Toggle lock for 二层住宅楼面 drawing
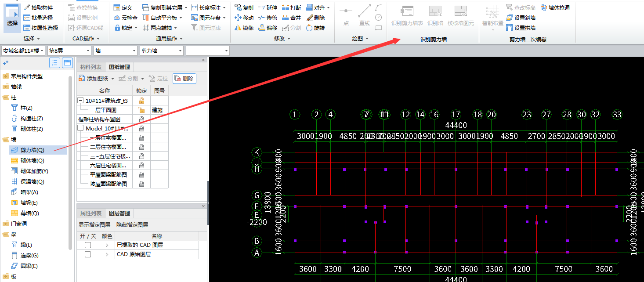 pyautogui.click(x=141, y=147)
